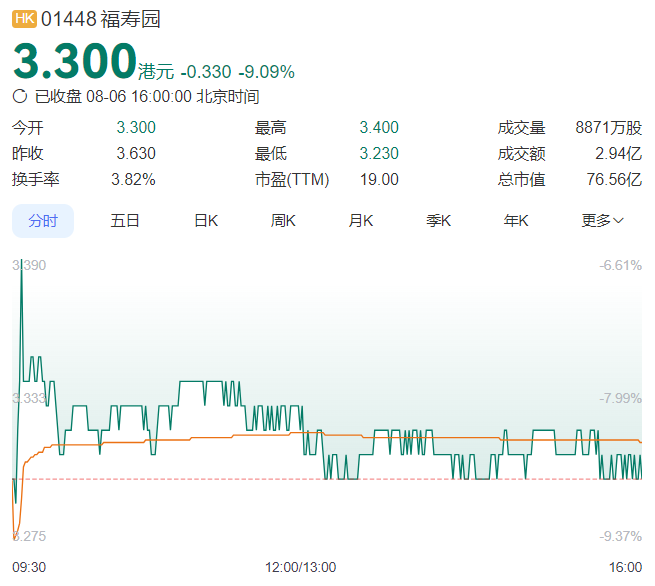Viewport: 655px width, 586px height.
Task: Click the current price 3.300
Action: 74,62
